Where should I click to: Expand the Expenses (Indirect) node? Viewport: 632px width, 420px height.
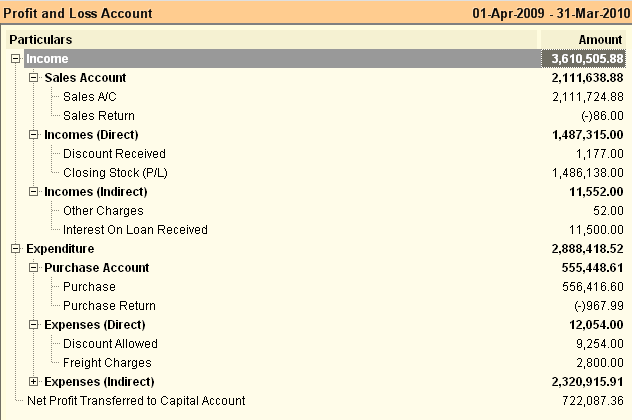(34, 381)
